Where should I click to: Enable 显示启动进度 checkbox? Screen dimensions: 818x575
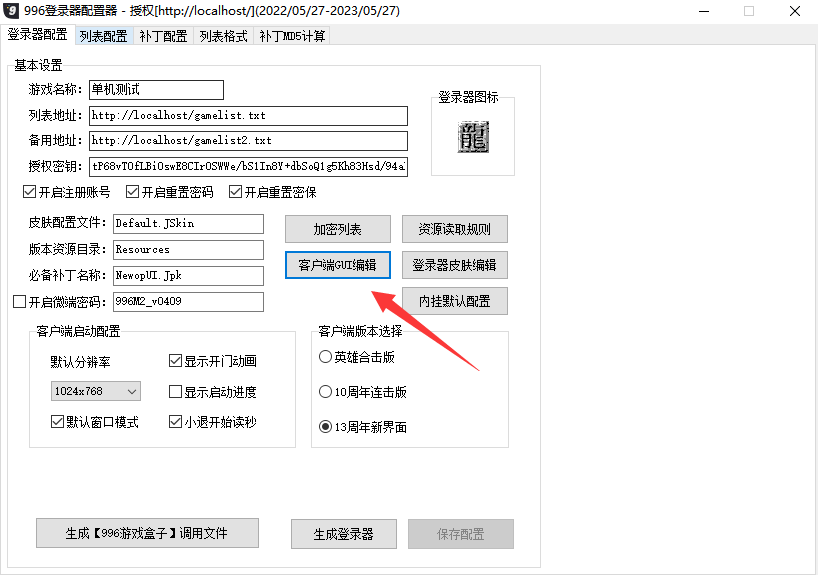click(x=176, y=392)
